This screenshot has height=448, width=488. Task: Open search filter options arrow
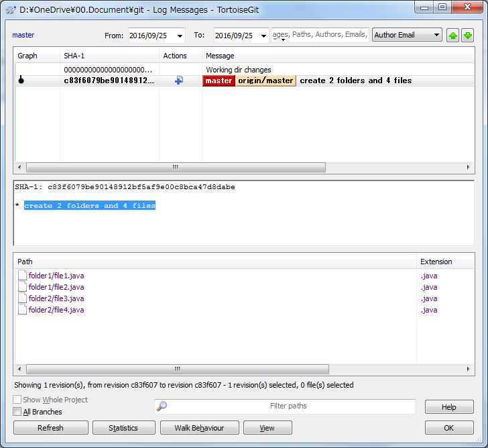(283, 40)
